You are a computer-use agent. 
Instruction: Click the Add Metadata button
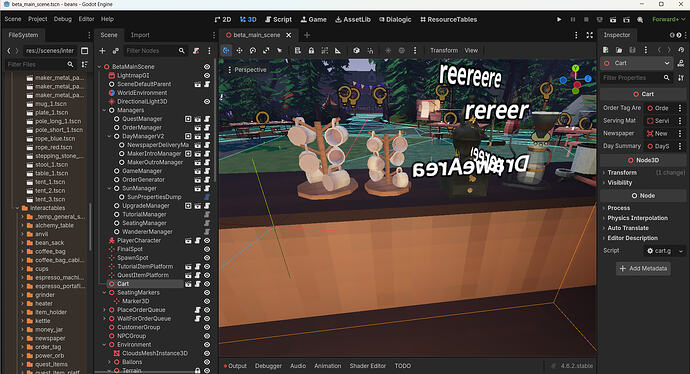coord(643,268)
